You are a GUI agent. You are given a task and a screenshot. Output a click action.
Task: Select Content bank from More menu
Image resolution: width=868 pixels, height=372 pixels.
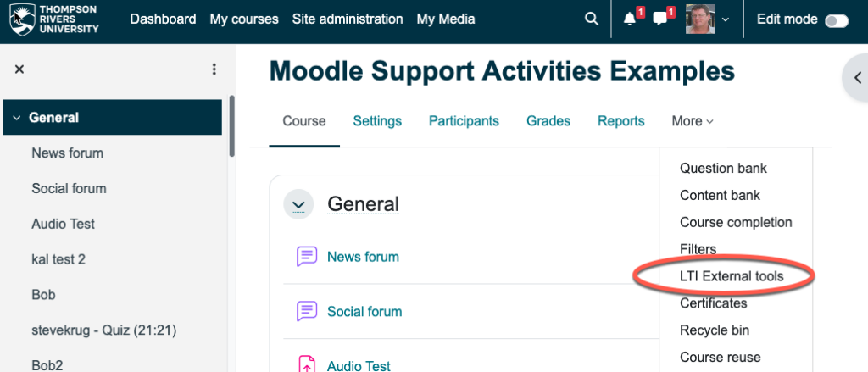tap(721, 196)
